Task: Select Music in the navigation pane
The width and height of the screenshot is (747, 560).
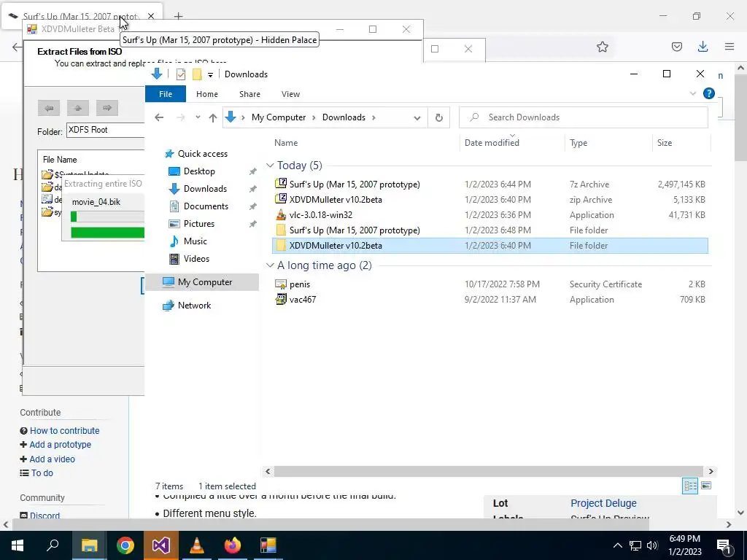Action: click(x=196, y=241)
